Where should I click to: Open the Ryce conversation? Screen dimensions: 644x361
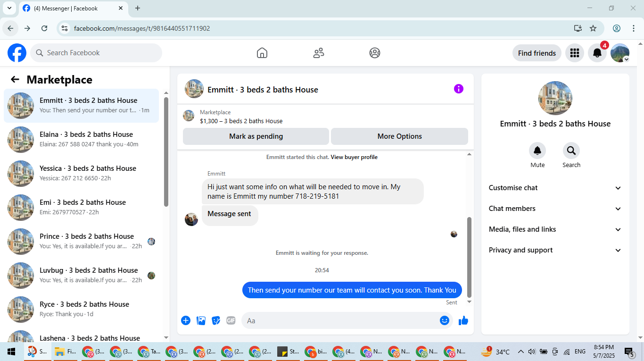tap(82, 310)
